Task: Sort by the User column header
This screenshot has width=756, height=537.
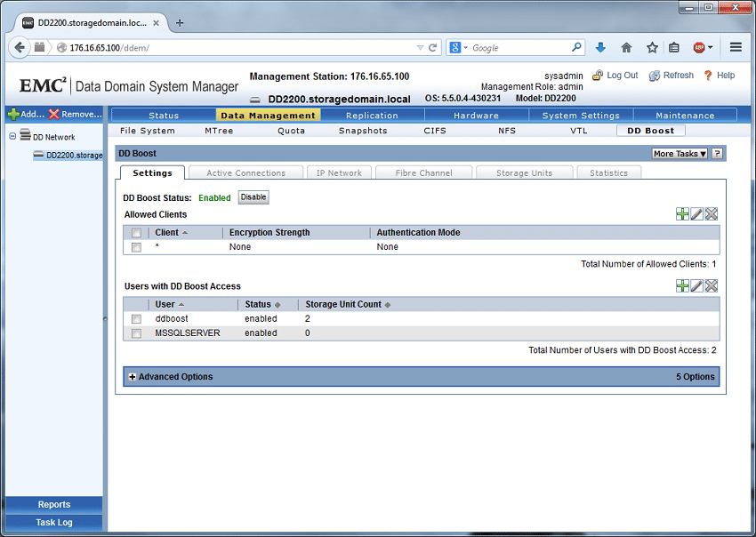Action: pyautogui.click(x=169, y=304)
